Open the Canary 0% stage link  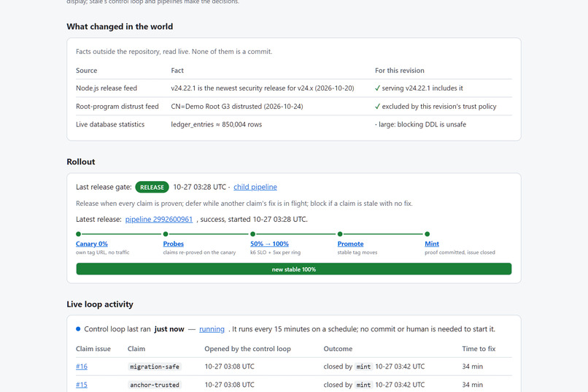91,244
